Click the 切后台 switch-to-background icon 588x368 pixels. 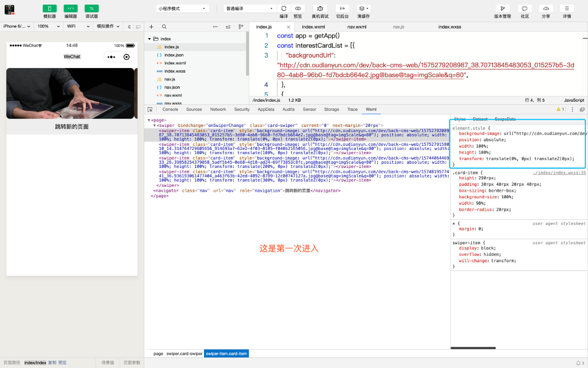[342, 8]
